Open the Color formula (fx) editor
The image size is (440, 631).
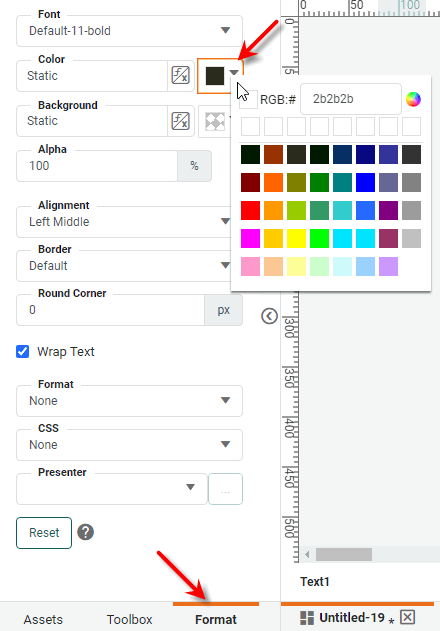coord(180,75)
